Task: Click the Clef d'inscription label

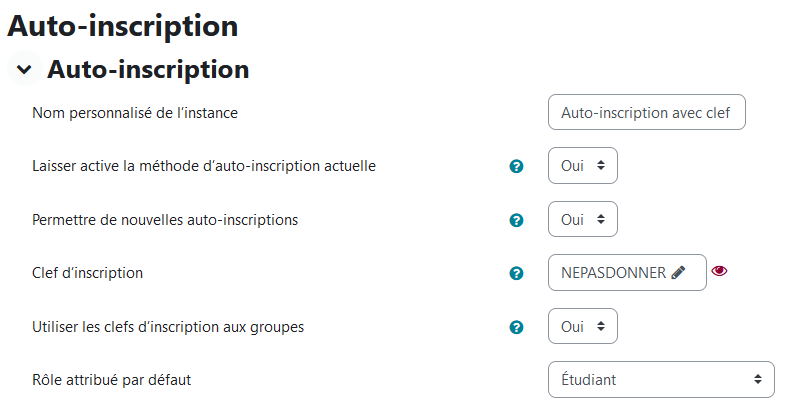Action: coord(88,273)
